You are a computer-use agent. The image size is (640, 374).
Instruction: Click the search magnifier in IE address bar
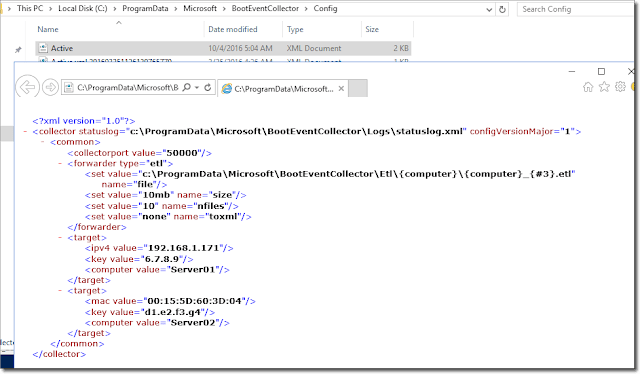point(187,87)
